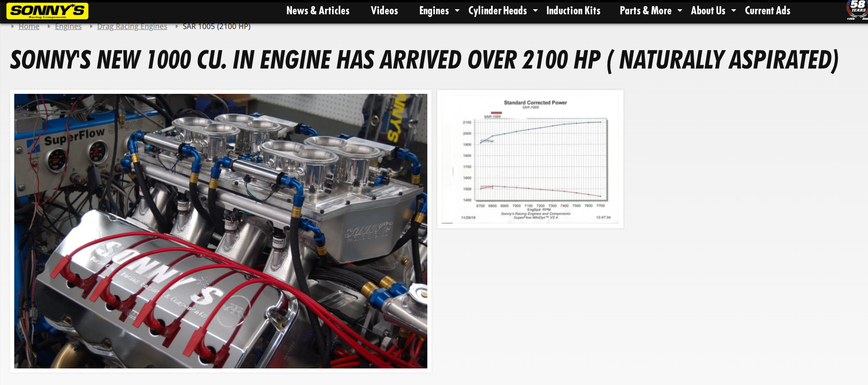Open the Engines menu
This screenshot has width=868, height=385.
point(434,11)
